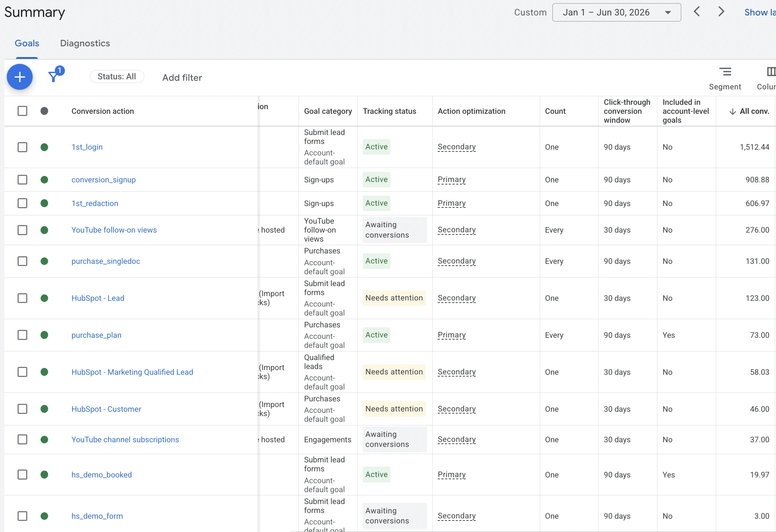Viewport: 776px width, 532px height.
Task: Sort by Conversion action column header
Action: click(x=103, y=111)
